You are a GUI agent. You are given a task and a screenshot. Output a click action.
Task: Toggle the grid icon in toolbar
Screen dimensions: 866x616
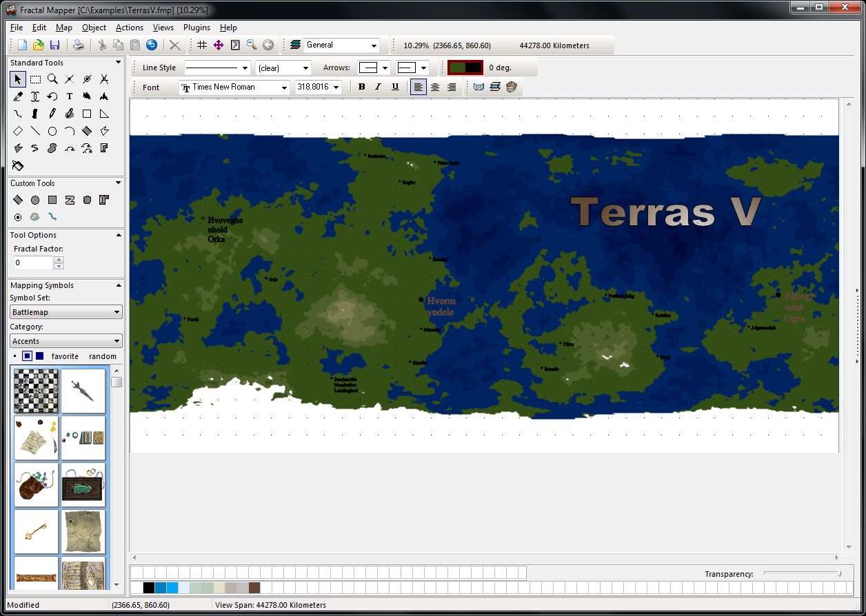point(202,45)
